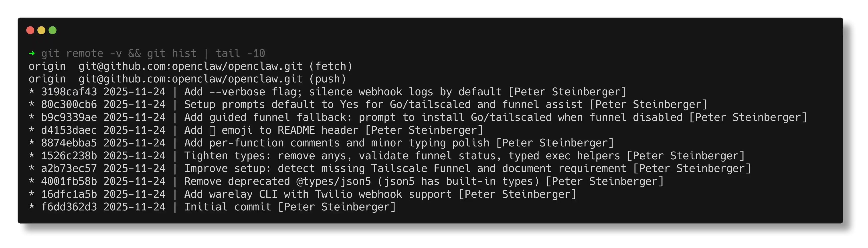The width and height of the screenshot is (868, 248).
Task: Click commit hash 80c300cb6
Action: 69,105
